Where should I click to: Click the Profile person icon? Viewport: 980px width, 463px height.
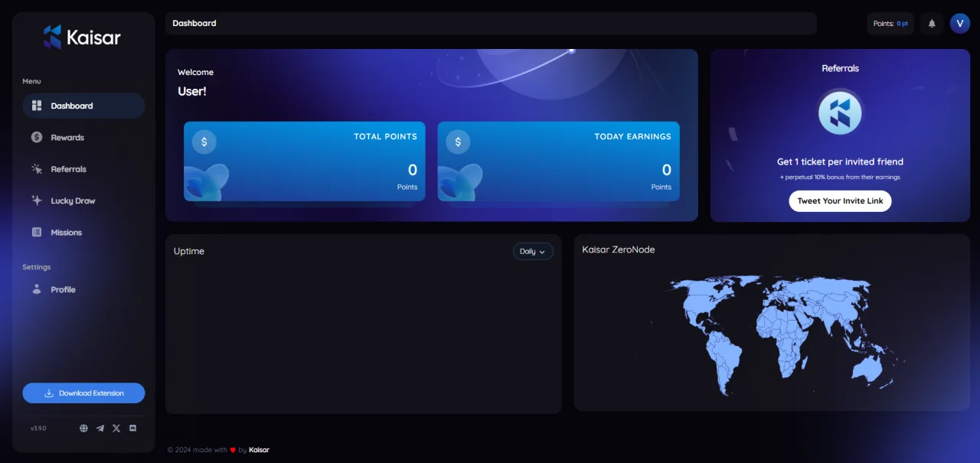point(37,289)
